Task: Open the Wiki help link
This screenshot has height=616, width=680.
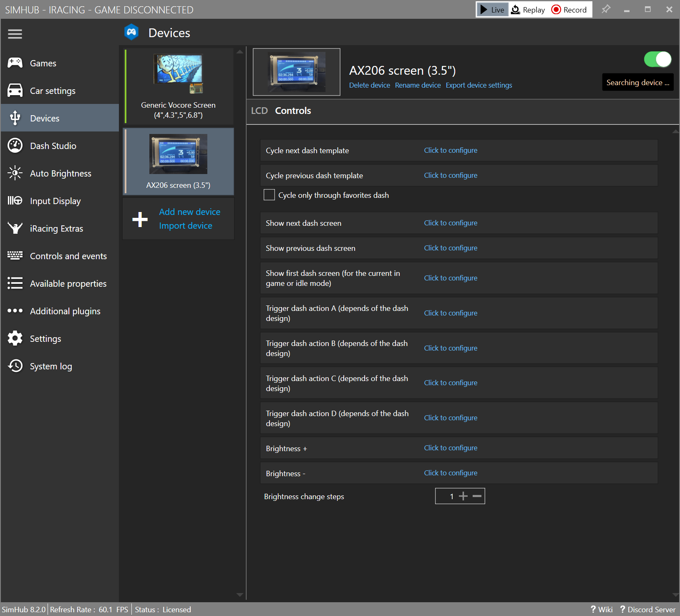Action: tap(602, 609)
